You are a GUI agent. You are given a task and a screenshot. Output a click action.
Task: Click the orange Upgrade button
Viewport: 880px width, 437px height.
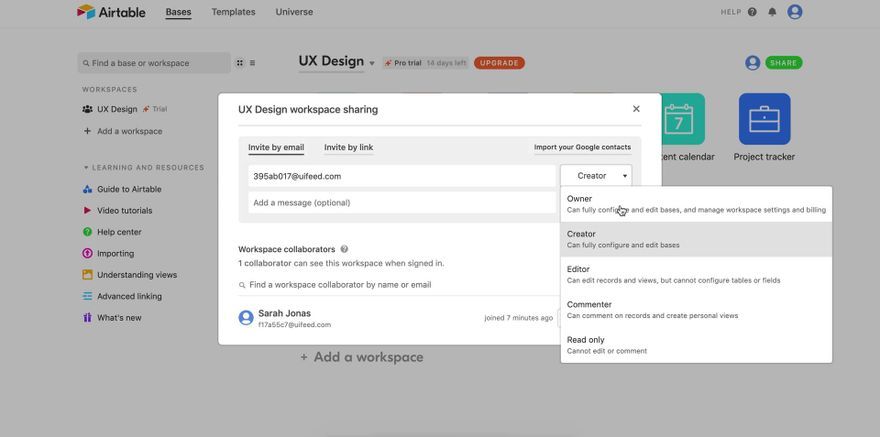point(499,63)
